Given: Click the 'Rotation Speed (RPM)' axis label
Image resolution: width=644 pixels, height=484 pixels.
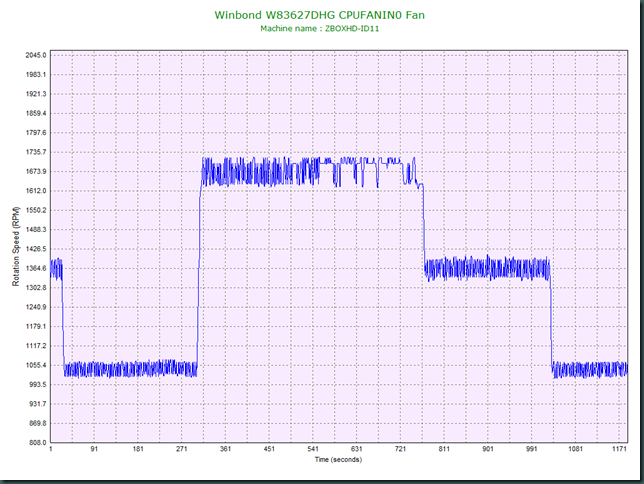Looking at the screenshot, I should point(16,247).
